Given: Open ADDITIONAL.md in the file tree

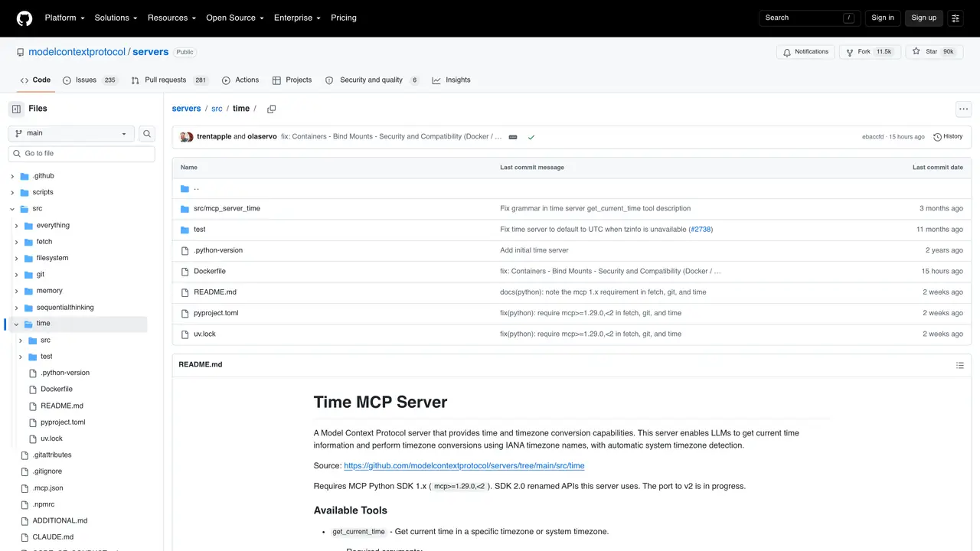Looking at the screenshot, I should pyautogui.click(x=60, y=521).
